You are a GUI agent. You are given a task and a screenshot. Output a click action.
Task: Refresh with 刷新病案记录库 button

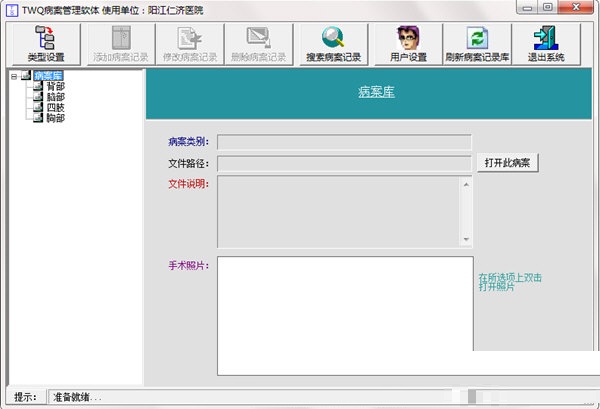[477, 44]
